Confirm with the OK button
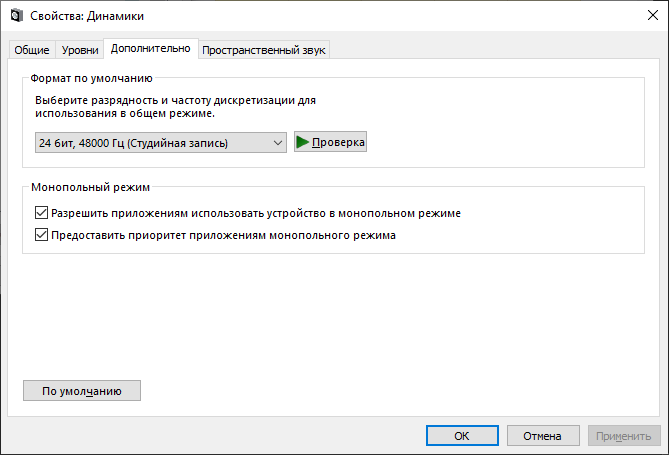 pyautogui.click(x=462, y=436)
